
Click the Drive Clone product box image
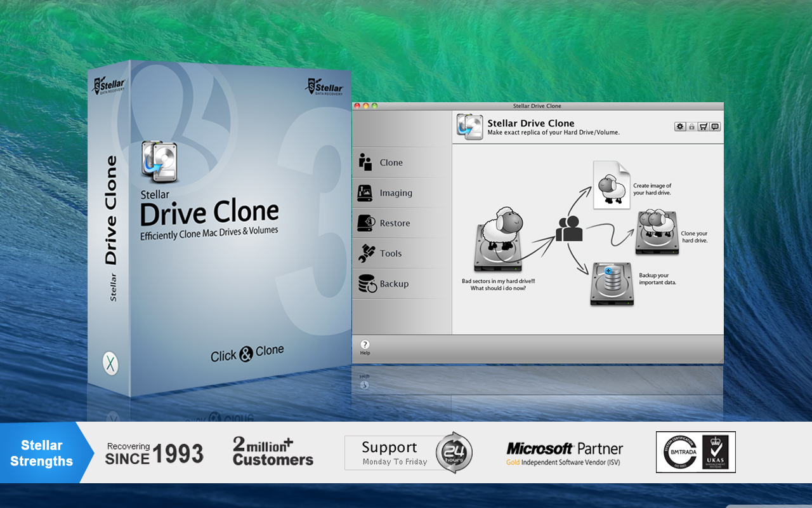(x=219, y=229)
